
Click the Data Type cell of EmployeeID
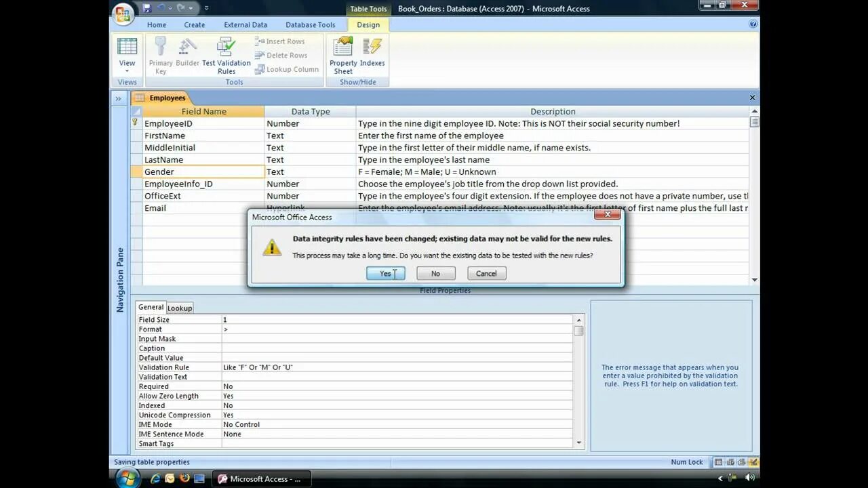click(310, 123)
